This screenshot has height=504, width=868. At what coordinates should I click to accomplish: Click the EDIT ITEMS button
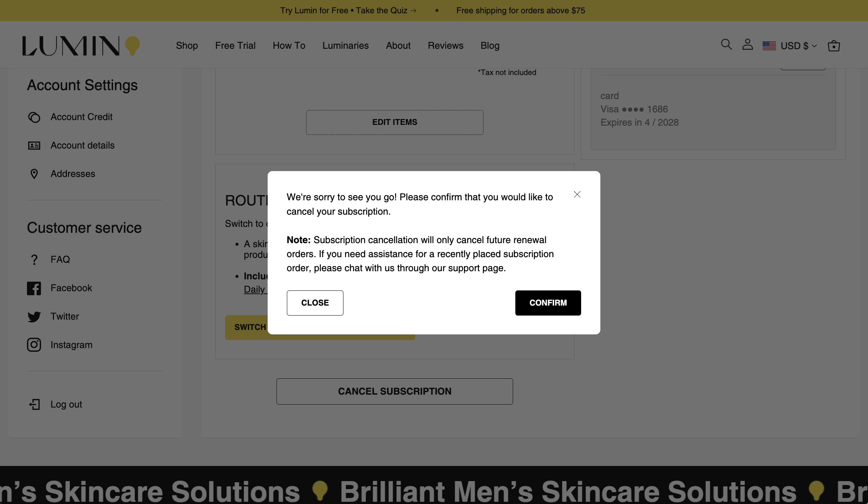tap(394, 122)
